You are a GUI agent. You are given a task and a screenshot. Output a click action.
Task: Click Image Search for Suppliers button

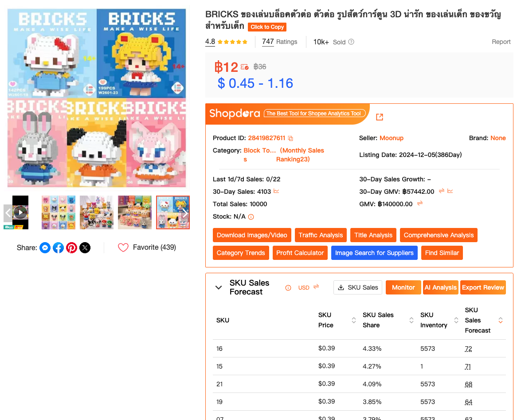tap(374, 253)
